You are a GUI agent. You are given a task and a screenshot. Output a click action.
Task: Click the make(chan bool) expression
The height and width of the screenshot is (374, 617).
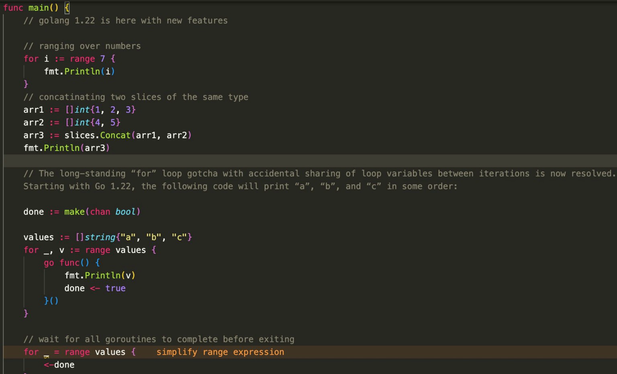pos(102,212)
